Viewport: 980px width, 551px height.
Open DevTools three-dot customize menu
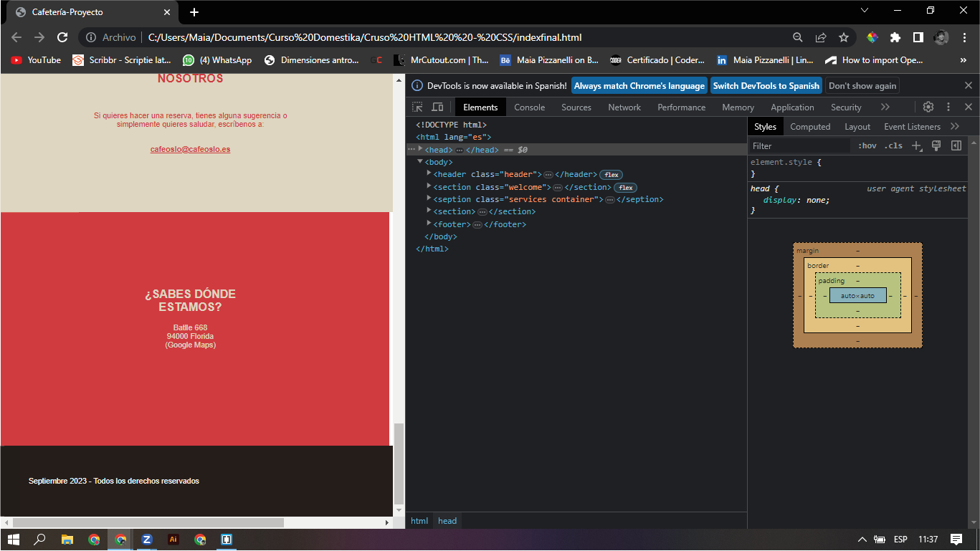point(948,107)
